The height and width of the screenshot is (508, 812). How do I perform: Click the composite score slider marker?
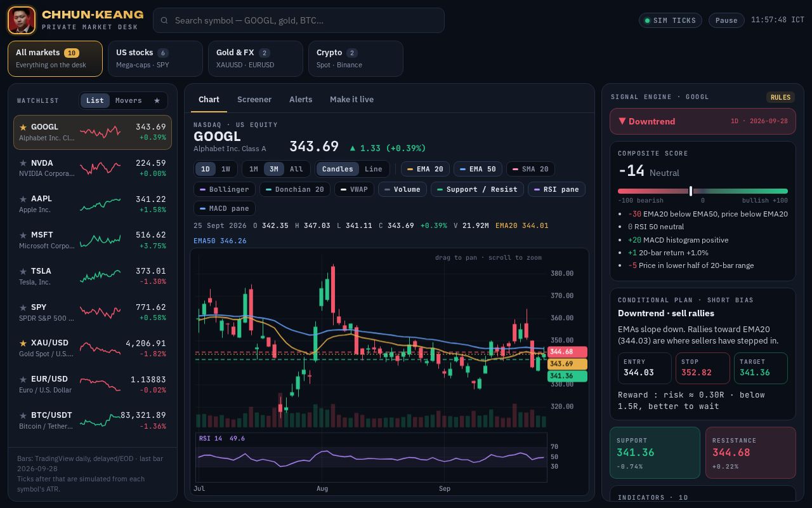(x=691, y=191)
